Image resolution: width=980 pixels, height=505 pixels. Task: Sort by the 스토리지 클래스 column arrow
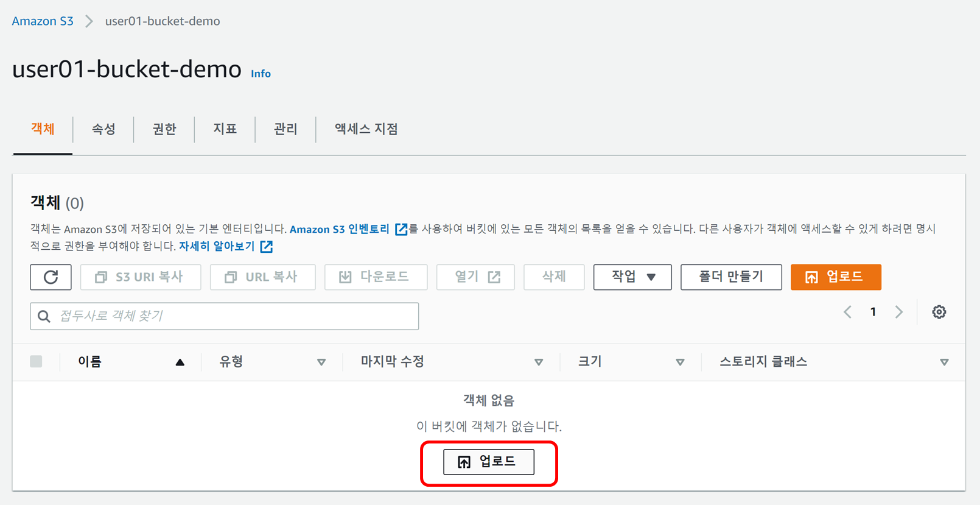(x=944, y=362)
